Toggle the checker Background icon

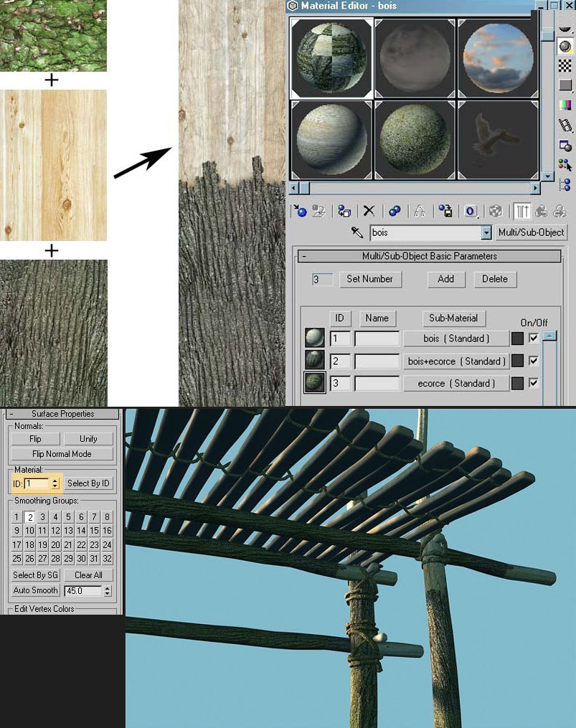click(x=565, y=65)
